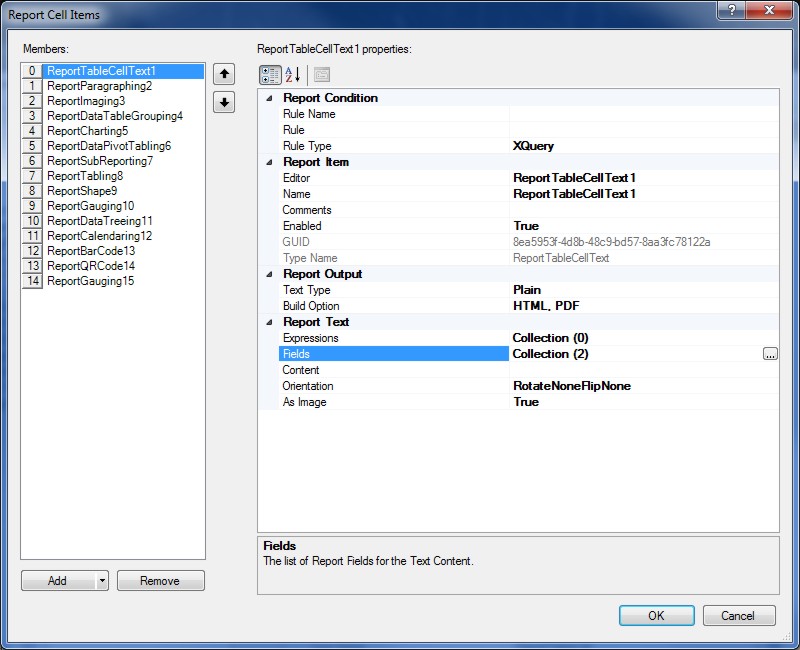Confirm the dialog with OK
The image size is (800, 650).
[x=656, y=616]
